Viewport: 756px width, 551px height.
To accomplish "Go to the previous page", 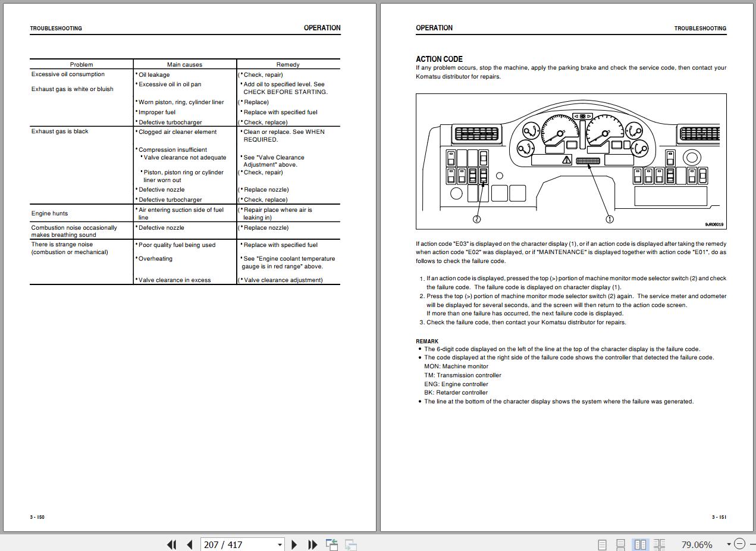I will [190, 544].
